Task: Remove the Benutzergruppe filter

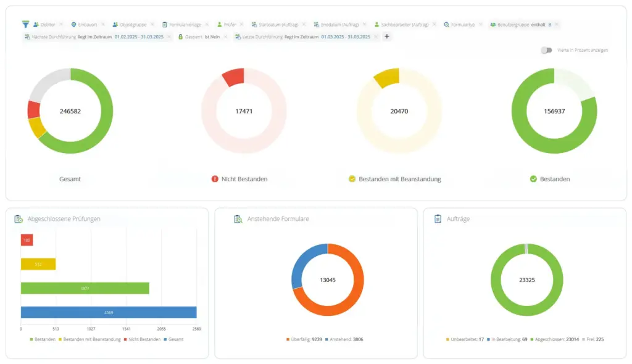Action: (x=557, y=25)
